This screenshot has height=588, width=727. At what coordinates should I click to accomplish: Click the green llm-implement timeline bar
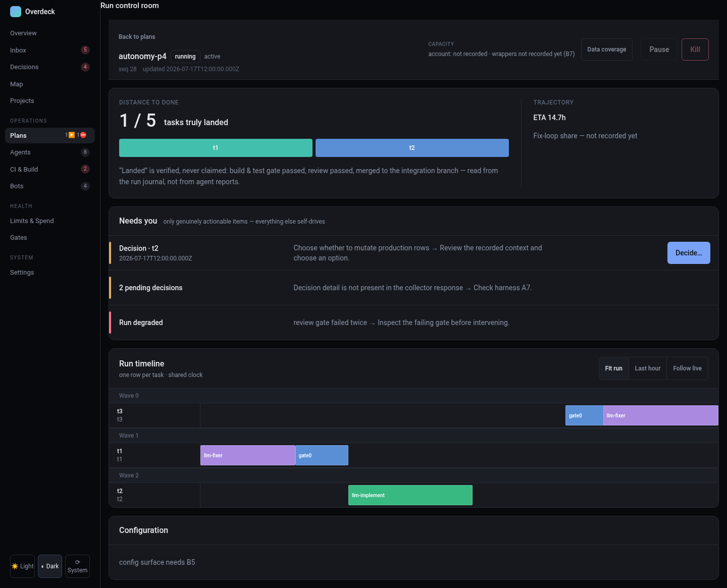pyautogui.click(x=410, y=495)
